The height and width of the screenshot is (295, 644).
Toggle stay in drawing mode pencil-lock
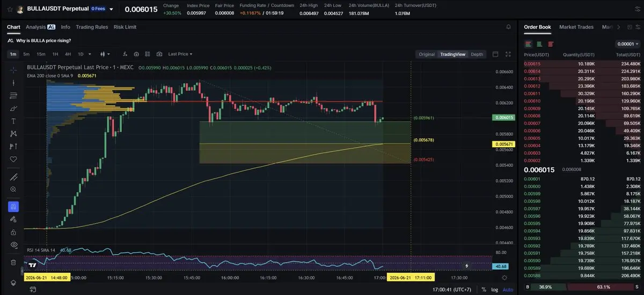(13, 219)
